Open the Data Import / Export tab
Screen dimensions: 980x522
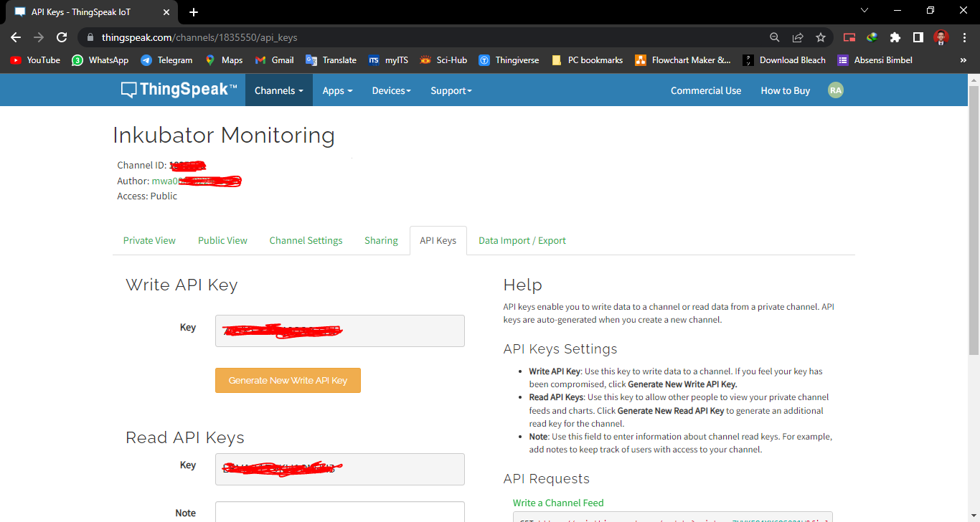pos(522,240)
